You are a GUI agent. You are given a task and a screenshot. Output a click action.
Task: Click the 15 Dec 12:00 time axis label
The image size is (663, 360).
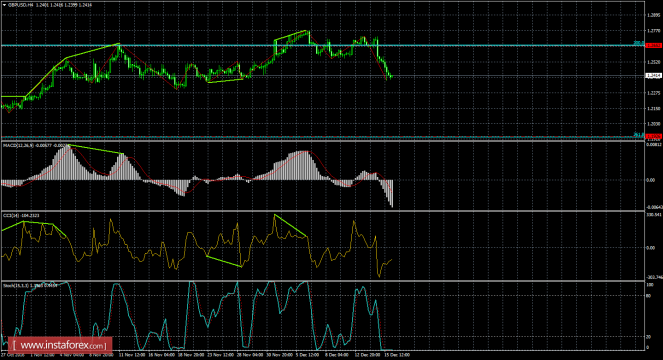396,355
